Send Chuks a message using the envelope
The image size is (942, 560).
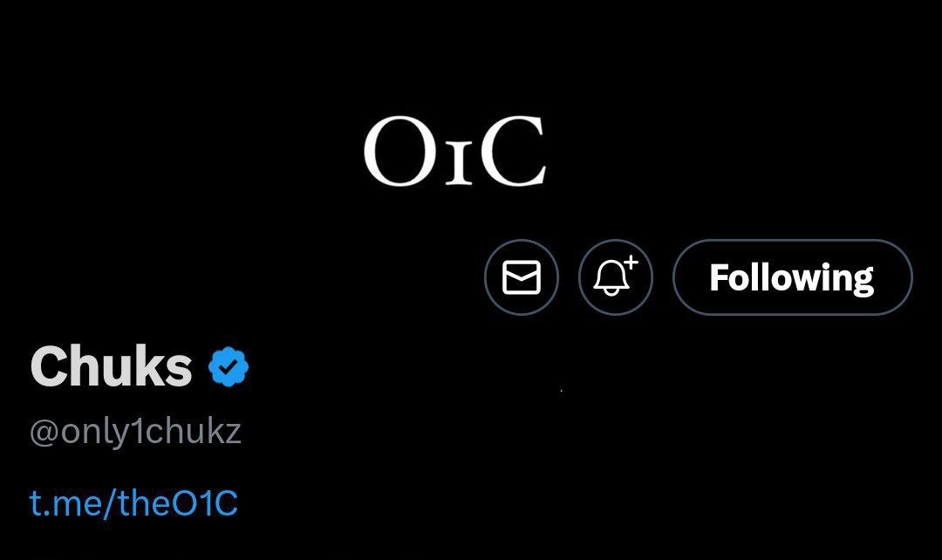[522, 277]
